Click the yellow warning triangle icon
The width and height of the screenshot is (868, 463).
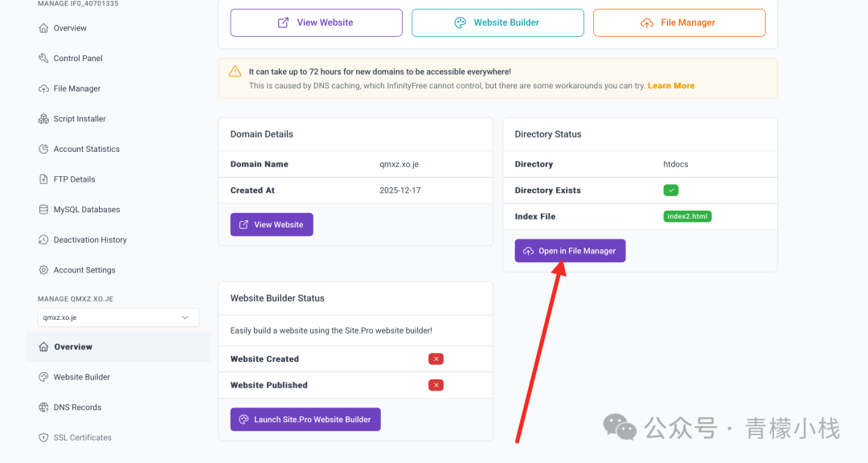[235, 72]
